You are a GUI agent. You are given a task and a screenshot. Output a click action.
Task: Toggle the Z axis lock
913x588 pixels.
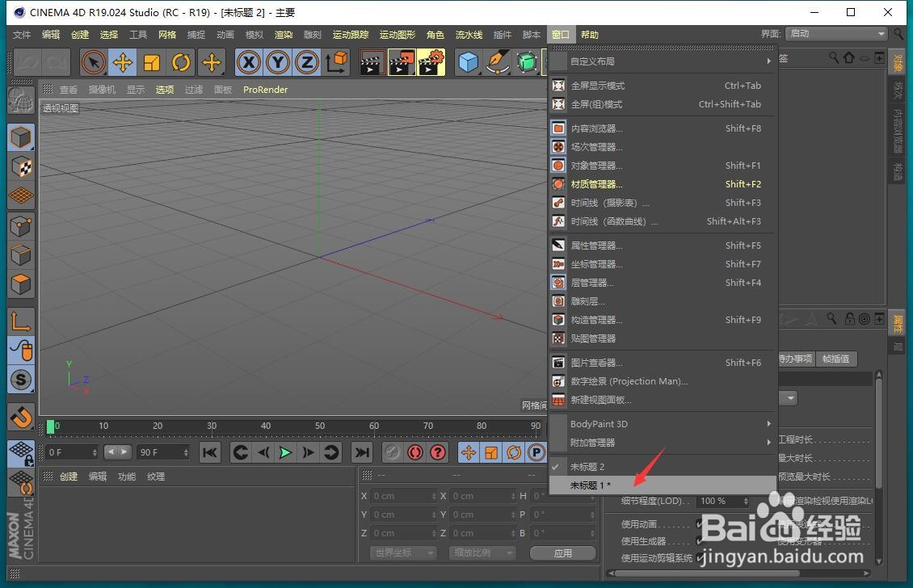click(307, 62)
